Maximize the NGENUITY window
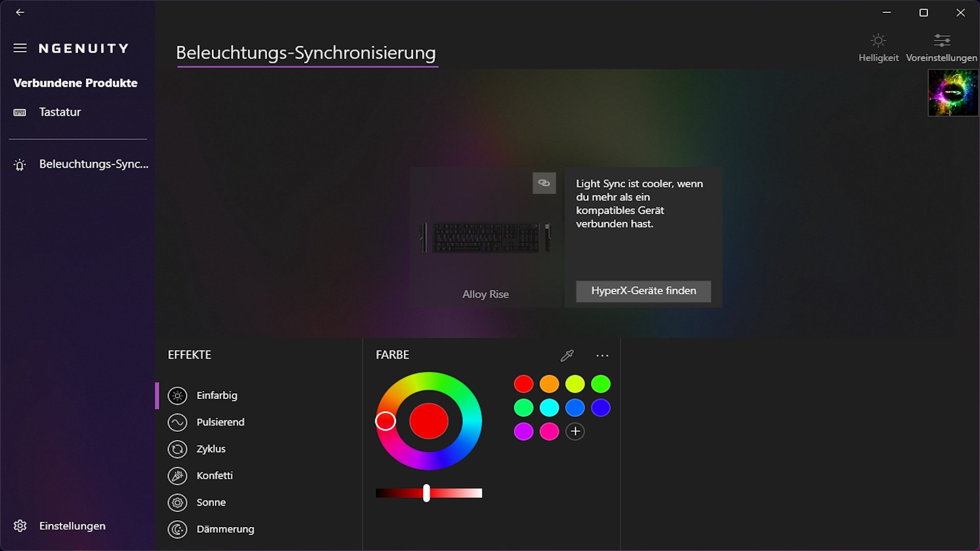 [923, 13]
